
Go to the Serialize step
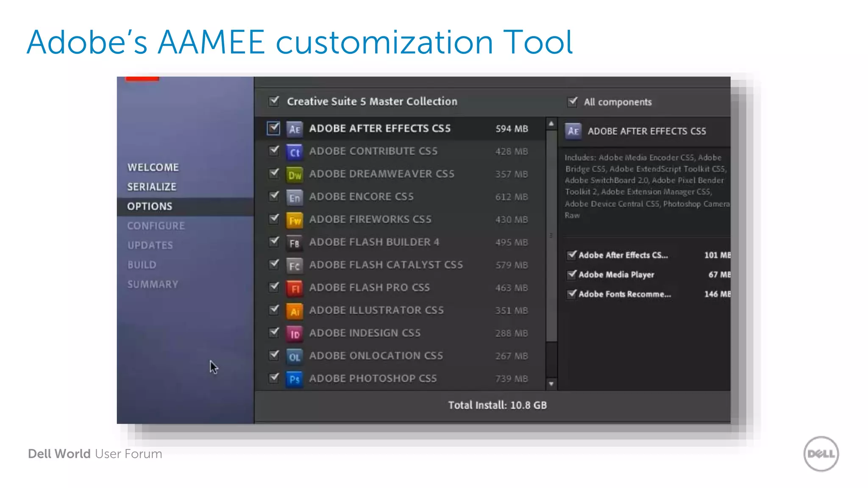click(152, 187)
